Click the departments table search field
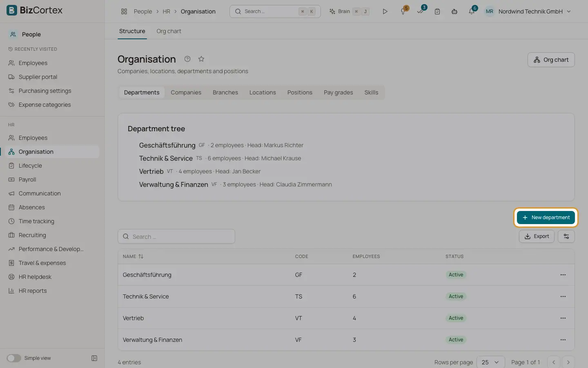 point(176,236)
